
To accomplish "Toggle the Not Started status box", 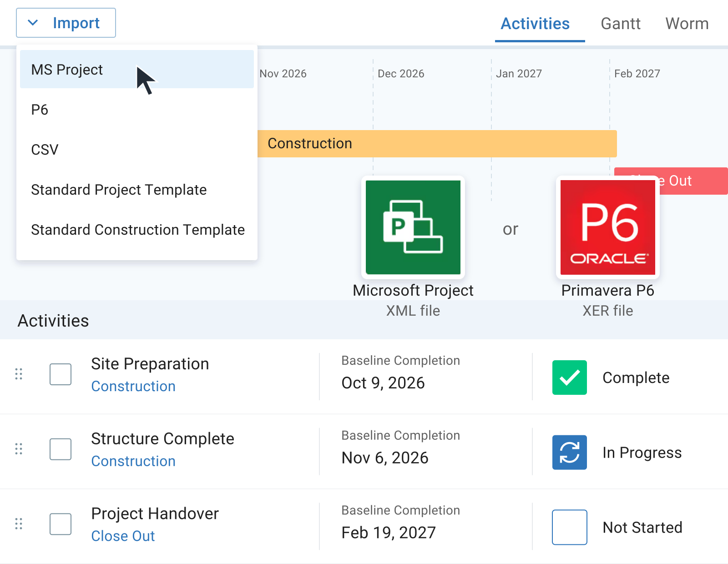I will click(x=570, y=527).
